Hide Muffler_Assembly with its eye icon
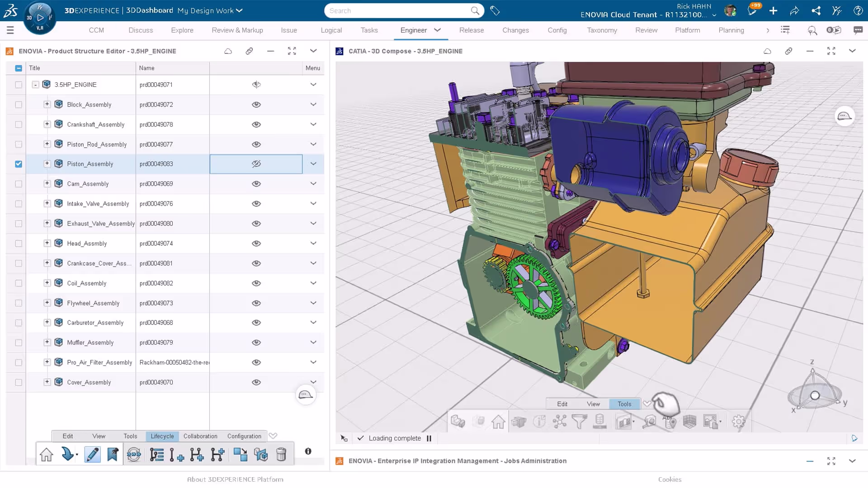The height and width of the screenshot is (488, 868). tap(256, 343)
